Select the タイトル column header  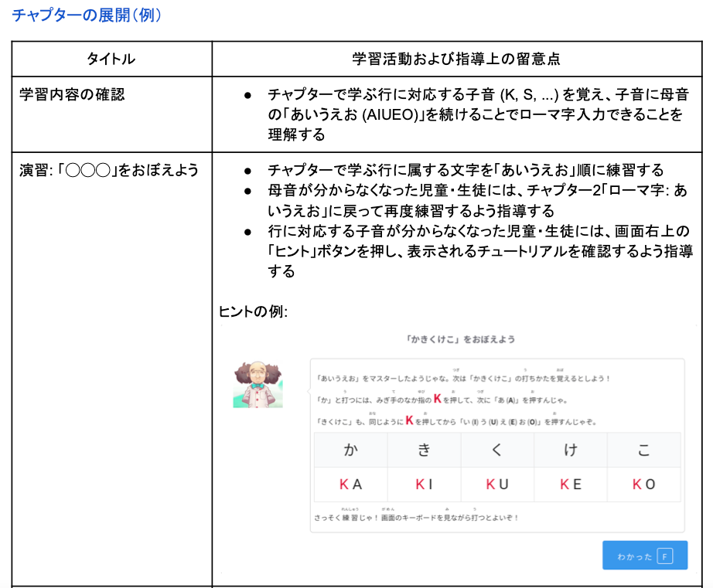point(111,59)
